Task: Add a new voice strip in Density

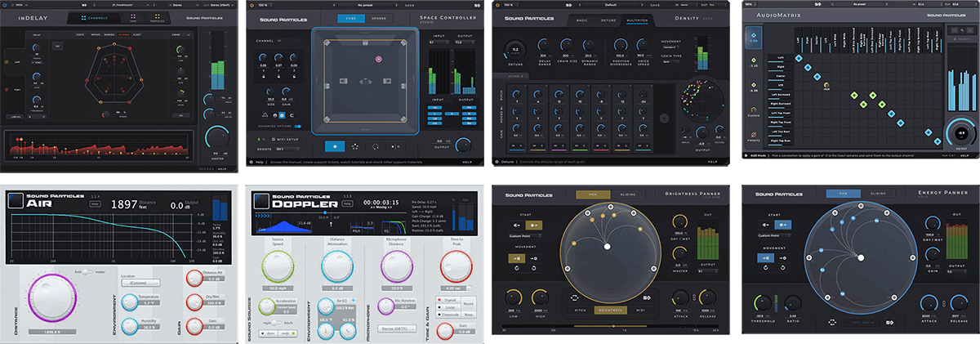Action: tap(664, 118)
